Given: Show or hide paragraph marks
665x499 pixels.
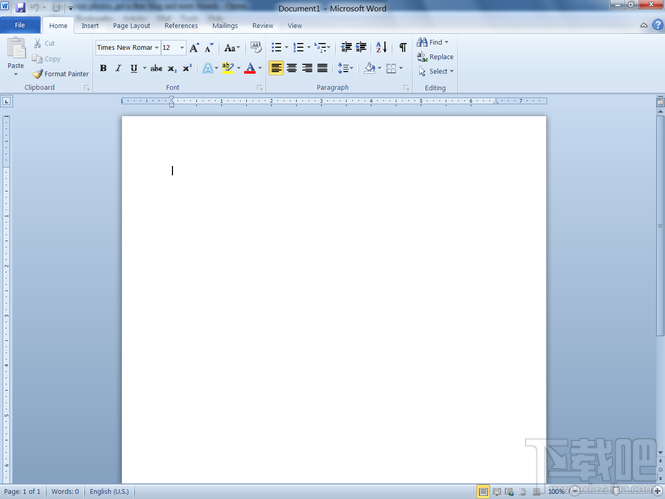Looking at the screenshot, I should coord(403,47).
